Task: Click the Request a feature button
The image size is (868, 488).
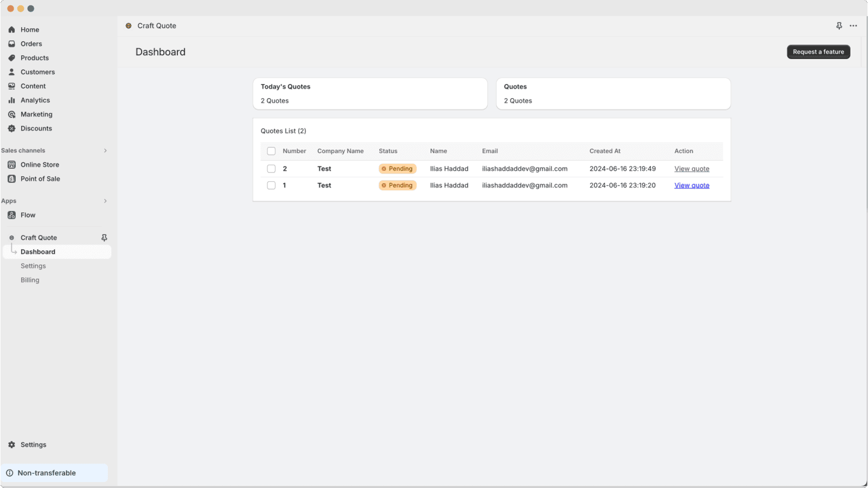Action: coord(818,52)
